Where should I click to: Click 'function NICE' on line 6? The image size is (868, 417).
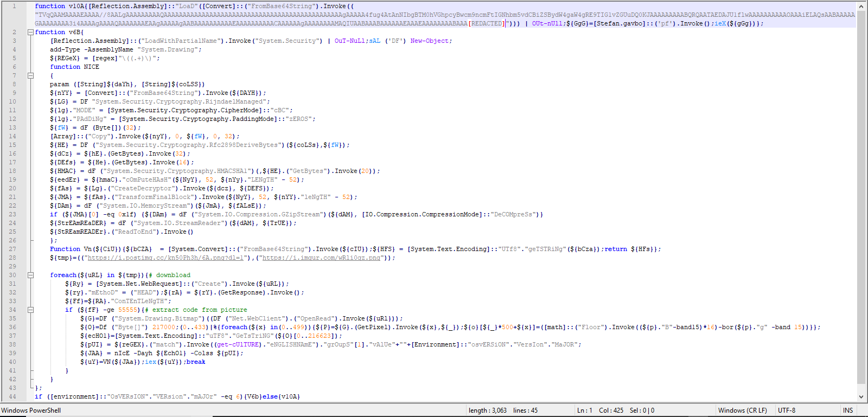click(75, 67)
